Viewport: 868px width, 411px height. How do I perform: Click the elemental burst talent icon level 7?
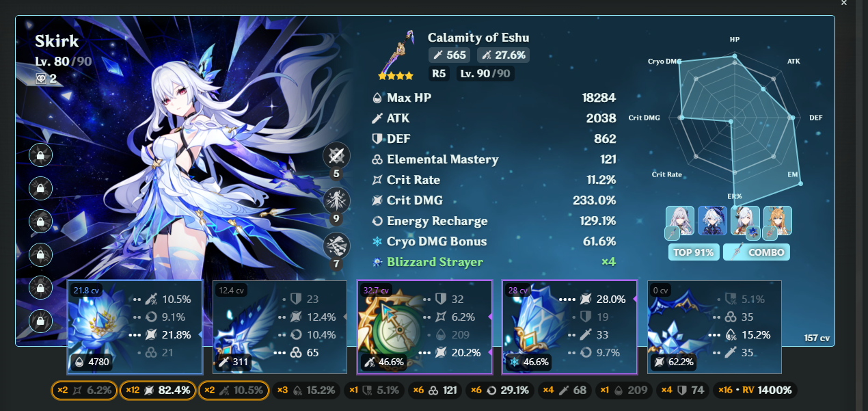(336, 246)
